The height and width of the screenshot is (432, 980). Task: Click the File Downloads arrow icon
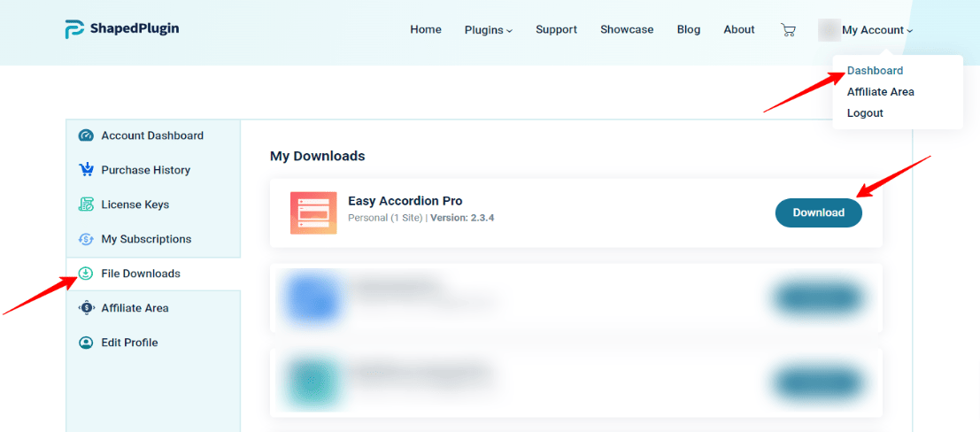pos(86,274)
